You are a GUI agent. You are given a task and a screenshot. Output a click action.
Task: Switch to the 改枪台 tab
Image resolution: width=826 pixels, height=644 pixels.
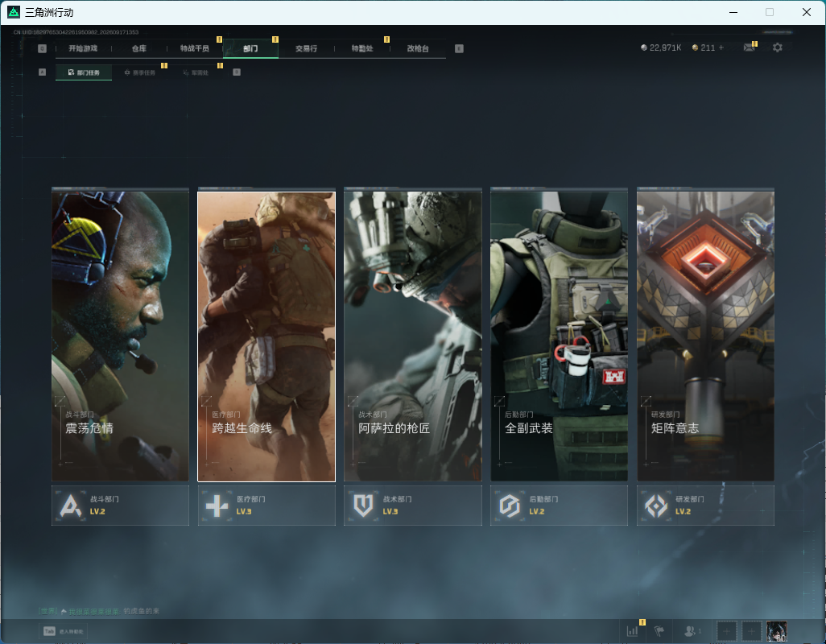coord(418,48)
